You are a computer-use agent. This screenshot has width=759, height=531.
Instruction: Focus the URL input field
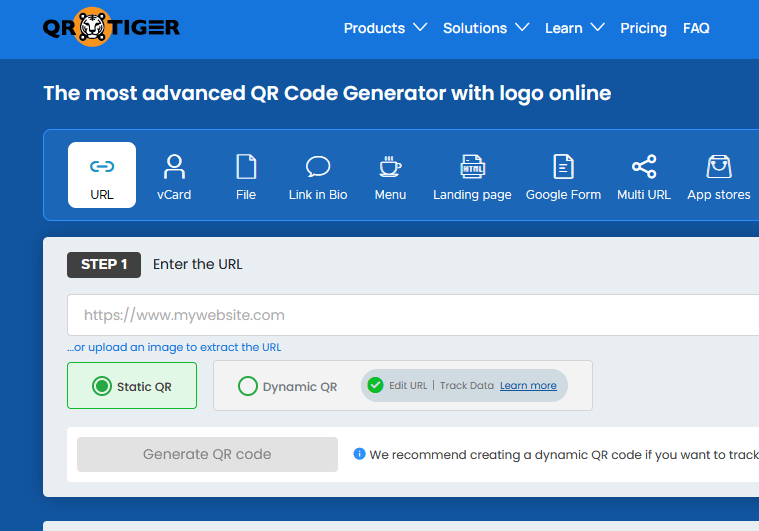click(x=413, y=315)
